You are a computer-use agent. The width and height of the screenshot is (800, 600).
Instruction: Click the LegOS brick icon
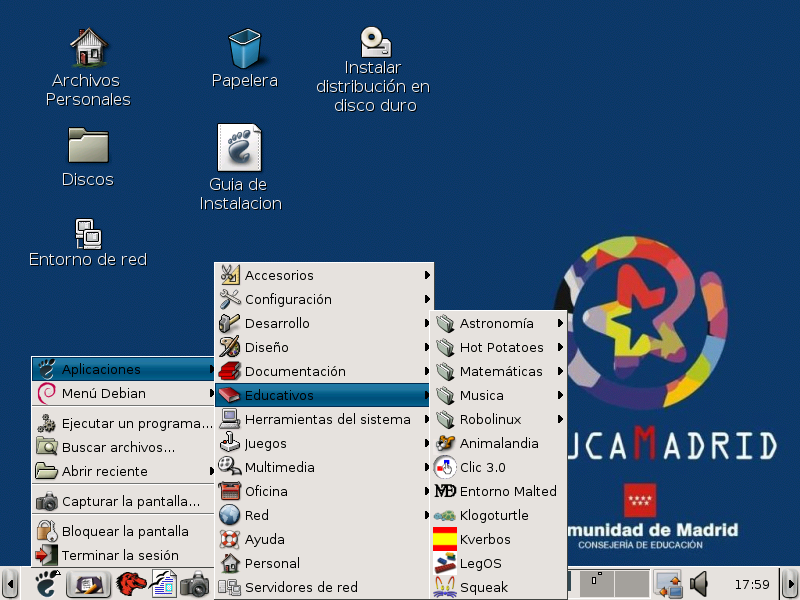click(x=445, y=563)
